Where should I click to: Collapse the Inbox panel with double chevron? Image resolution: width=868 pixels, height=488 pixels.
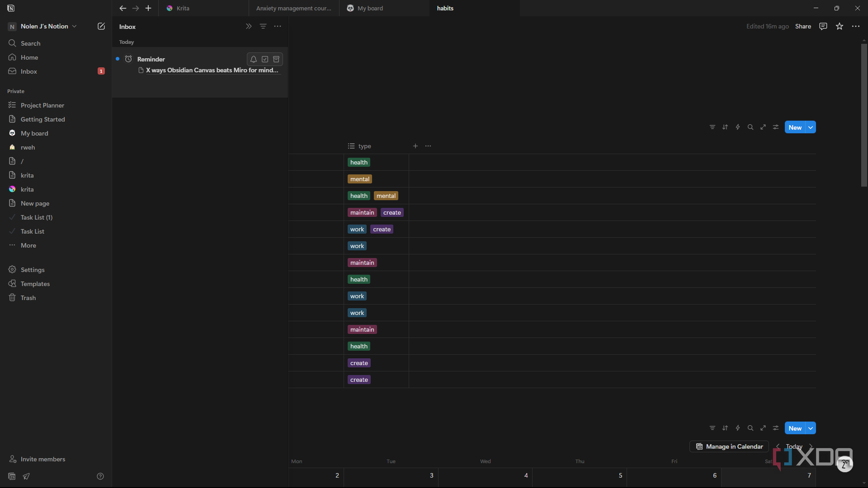[249, 26]
